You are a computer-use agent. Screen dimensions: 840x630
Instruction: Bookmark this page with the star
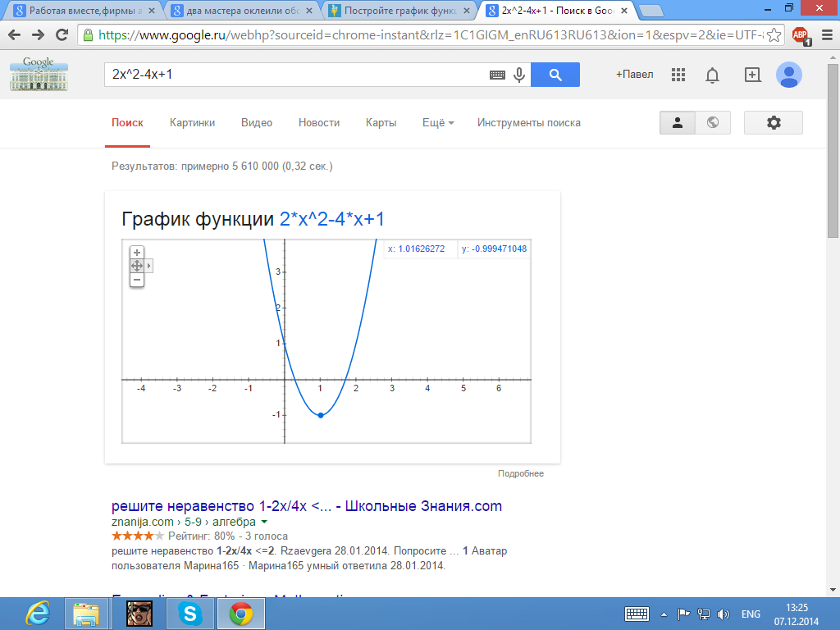point(773,35)
